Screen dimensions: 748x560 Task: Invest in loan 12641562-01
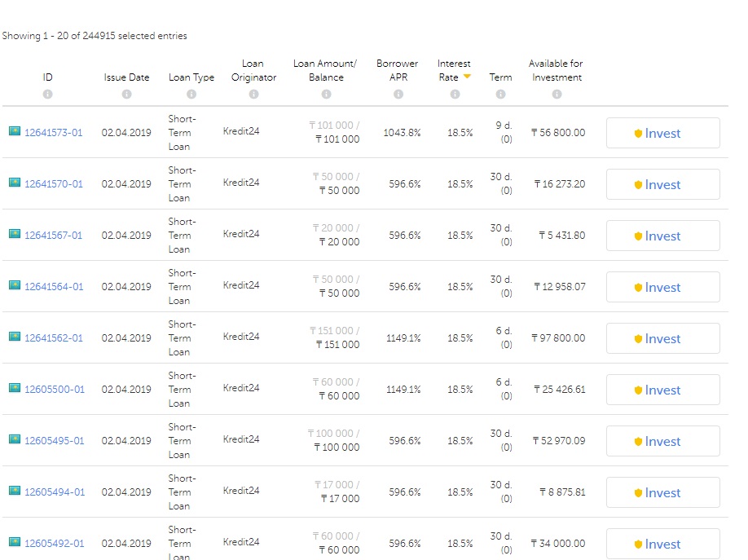(x=662, y=339)
